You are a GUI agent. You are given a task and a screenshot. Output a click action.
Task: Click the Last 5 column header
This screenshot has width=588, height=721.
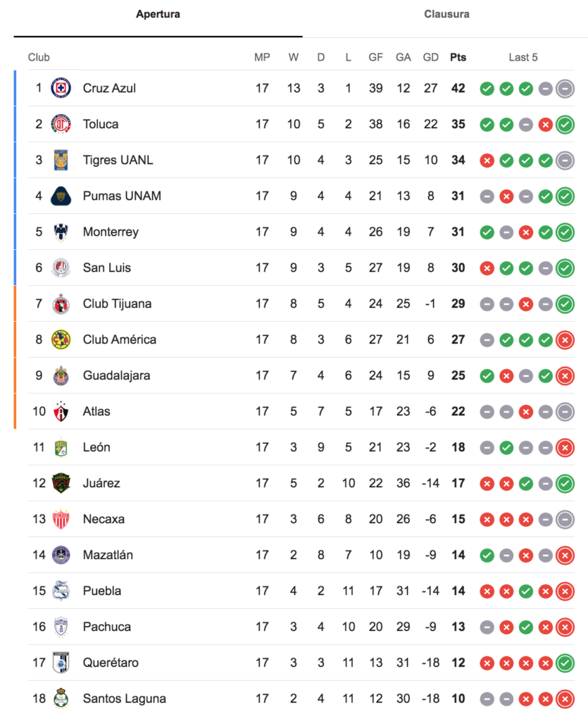[523, 58]
